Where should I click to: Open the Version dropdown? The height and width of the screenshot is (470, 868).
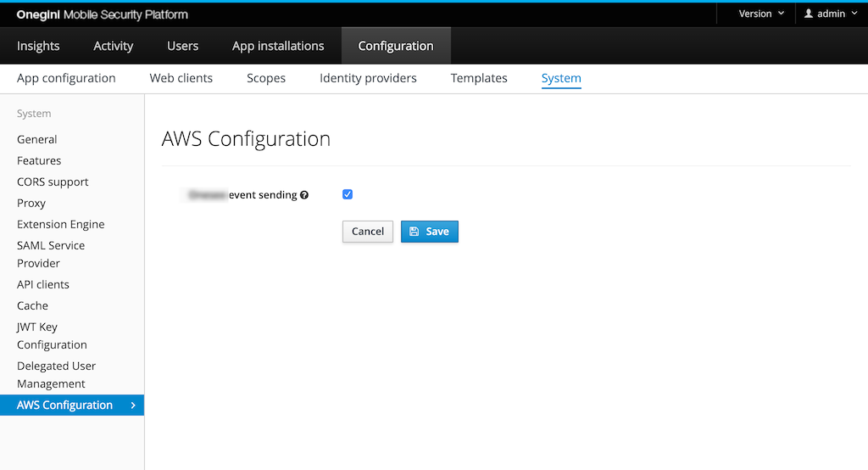[761, 14]
